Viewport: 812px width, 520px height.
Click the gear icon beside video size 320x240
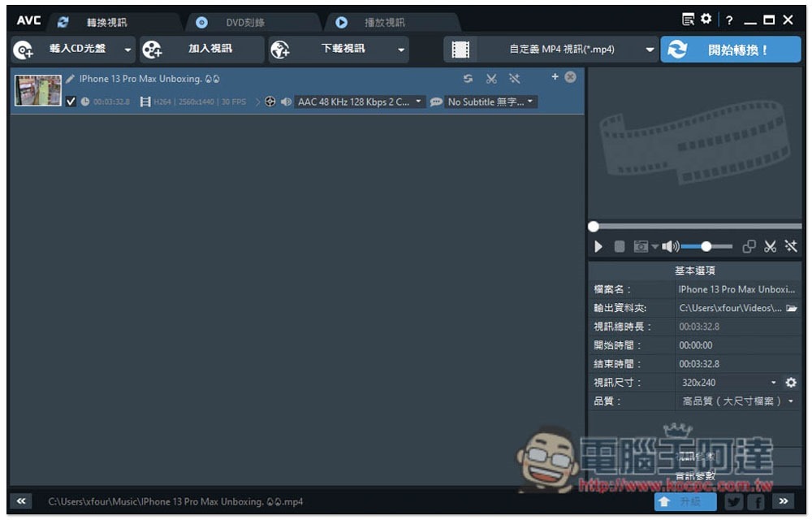[x=791, y=383]
